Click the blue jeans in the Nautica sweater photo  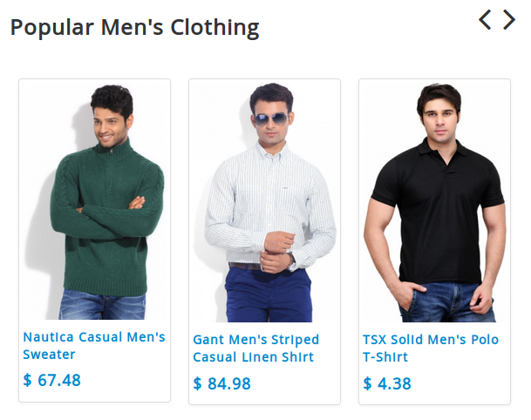(102, 305)
